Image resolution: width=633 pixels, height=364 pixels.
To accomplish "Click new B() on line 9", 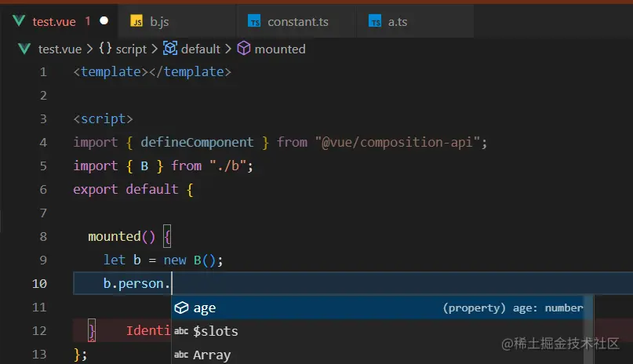I will pos(190,260).
